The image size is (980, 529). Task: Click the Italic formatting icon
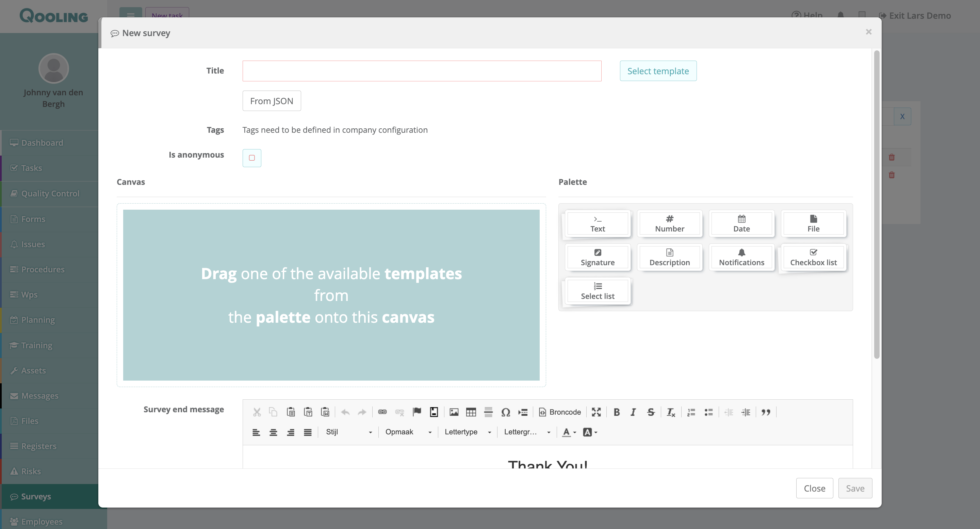pyautogui.click(x=633, y=412)
